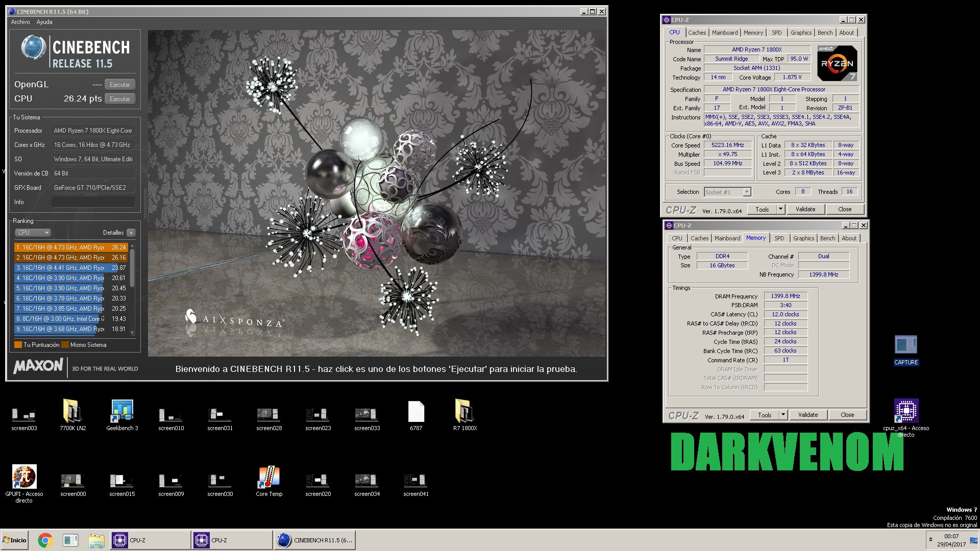Select ranking entry scoring 23.87
The height and width of the screenshot is (551, 980).
coord(71,268)
